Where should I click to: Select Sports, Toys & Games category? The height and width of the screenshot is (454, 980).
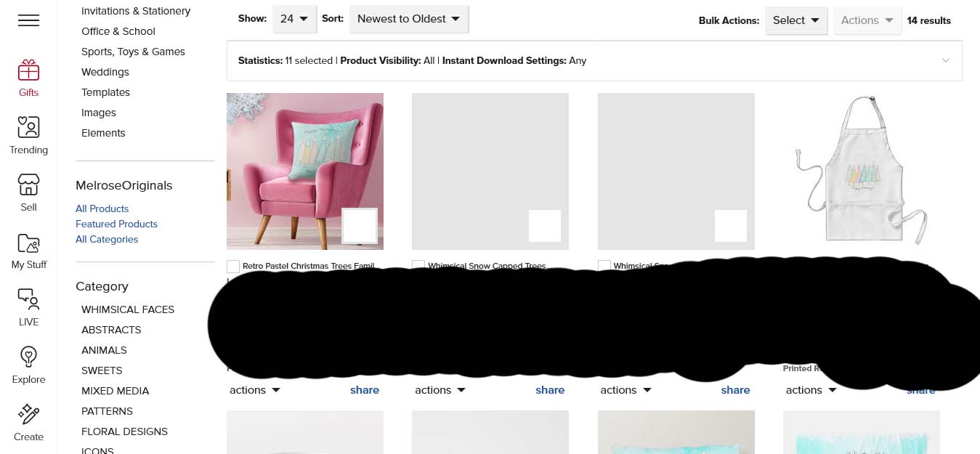click(133, 52)
